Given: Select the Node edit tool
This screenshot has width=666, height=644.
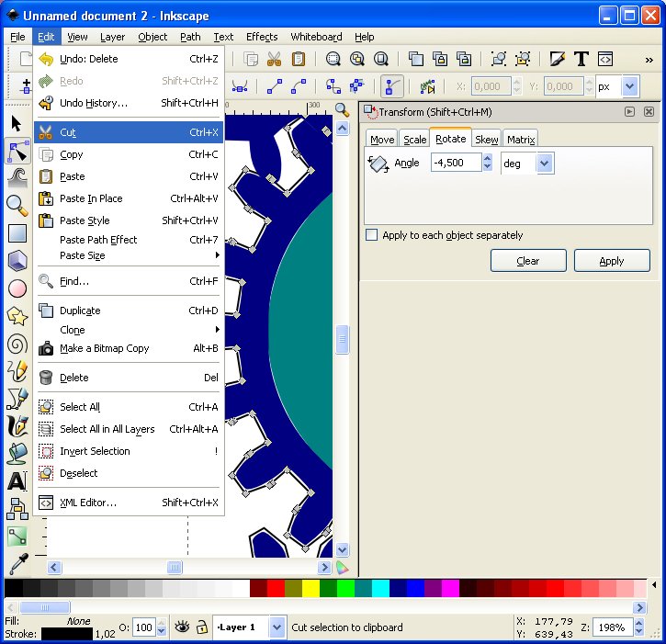Looking at the screenshot, I should 17,151.
